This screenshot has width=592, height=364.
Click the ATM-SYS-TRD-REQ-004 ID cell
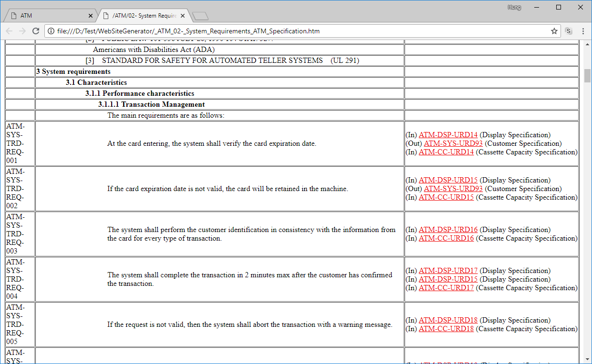[20, 279]
